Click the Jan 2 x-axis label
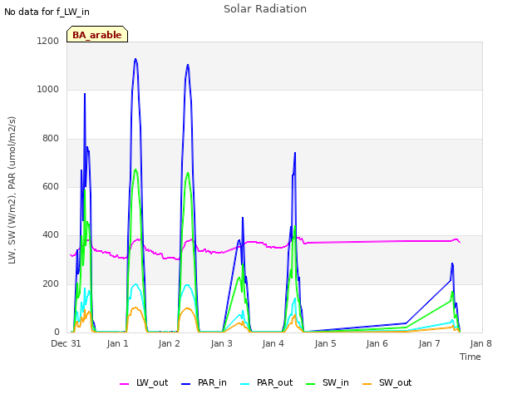Screen dimensions: 532x399 (169, 343)
